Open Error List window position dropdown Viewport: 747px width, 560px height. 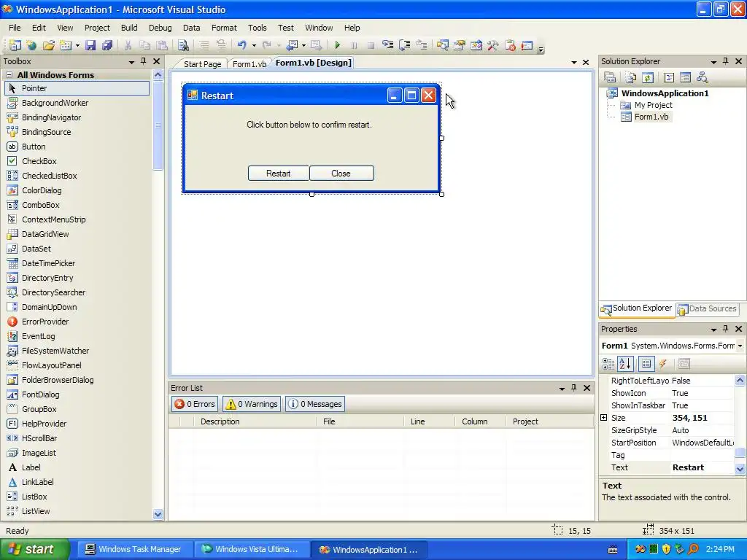562,389
